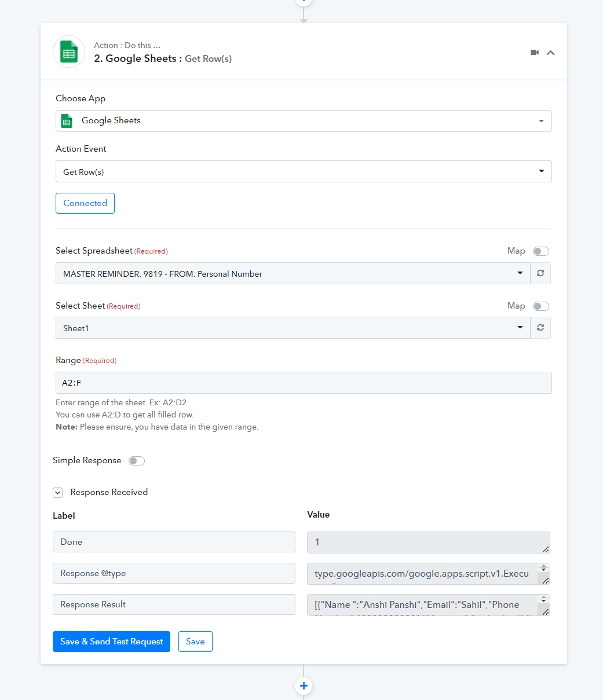Toggle Map switch for Select Sheet
This screenshot has width=603, height=700.
[541, 306]
